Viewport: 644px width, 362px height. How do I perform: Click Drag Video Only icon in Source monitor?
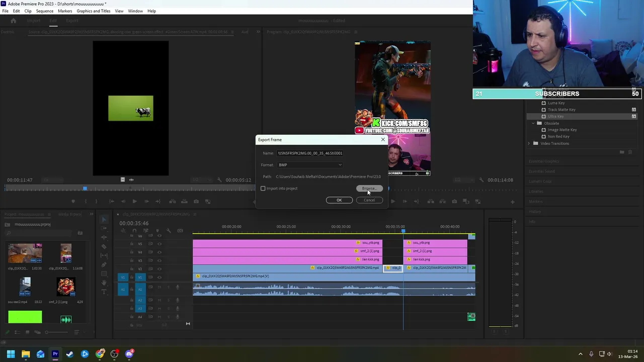tap(123, 179)
